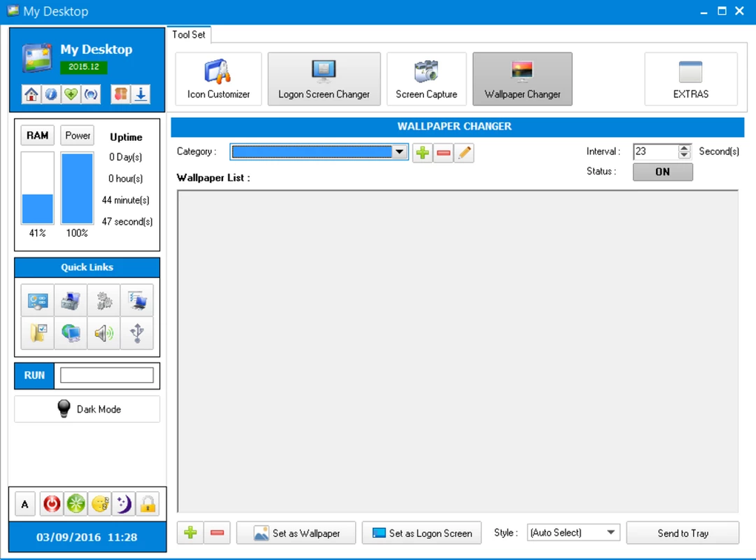Open the Logon Screen Changer tool
Image resolution: width=756 pixels, height=560 pixels.
[324, 78]
